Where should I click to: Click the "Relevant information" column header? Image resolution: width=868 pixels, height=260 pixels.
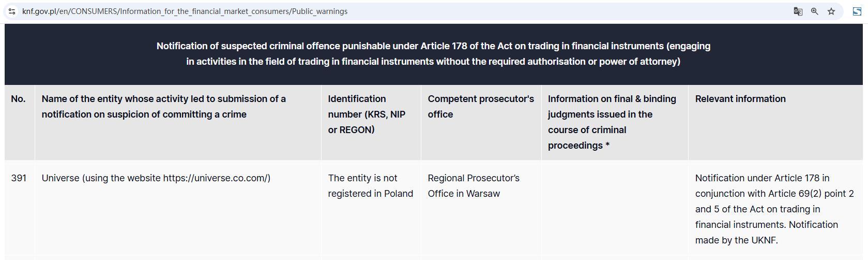(x=740, y=99)
